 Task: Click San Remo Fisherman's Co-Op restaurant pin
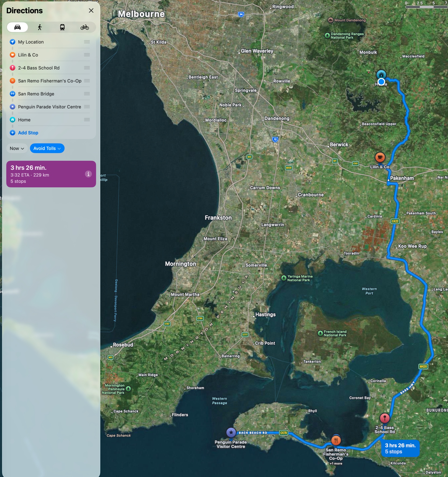336,440
